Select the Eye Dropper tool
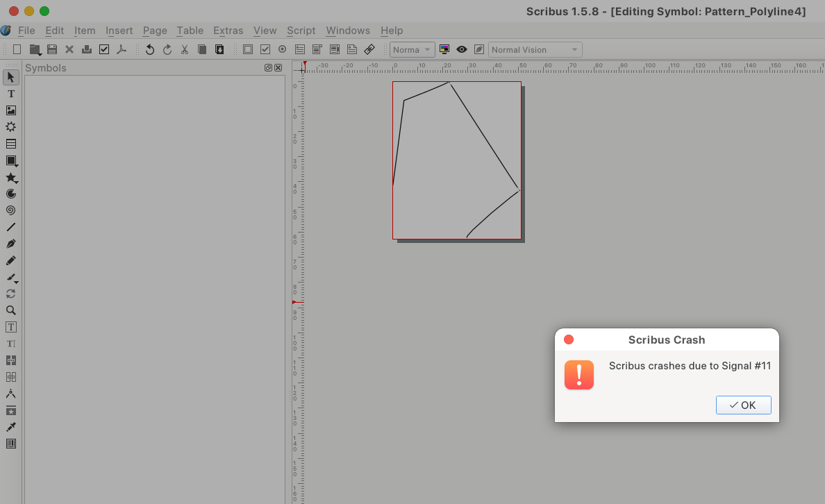Viewport: 825px width, 504px height. click(x=11, y=427)
